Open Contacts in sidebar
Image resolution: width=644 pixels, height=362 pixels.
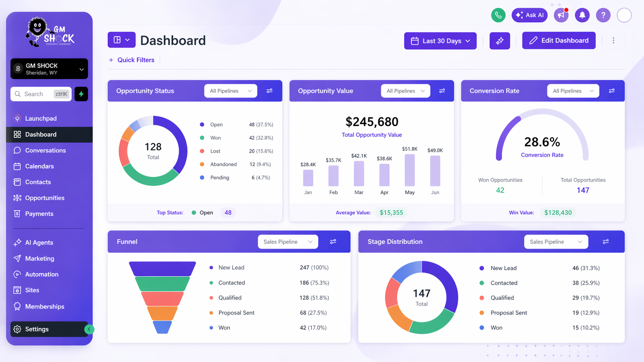coord(49,182)
